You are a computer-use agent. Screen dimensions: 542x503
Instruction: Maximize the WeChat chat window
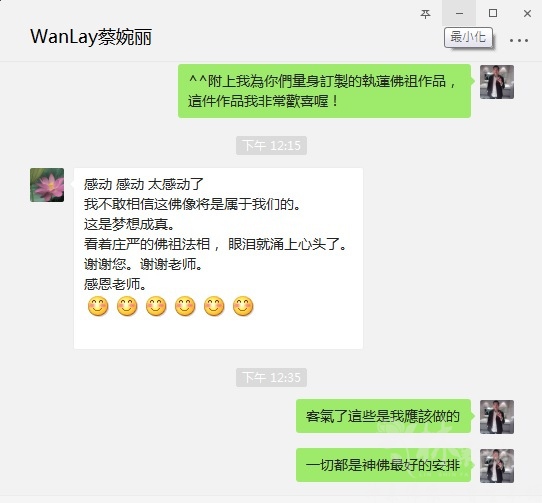click(493, 13)
